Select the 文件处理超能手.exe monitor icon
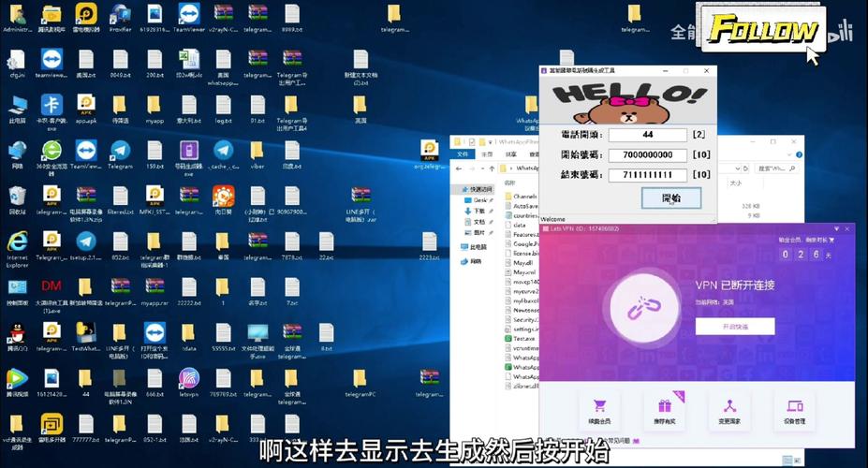Image resolution: width=868 pixels, height=468 pixels. 257,341
